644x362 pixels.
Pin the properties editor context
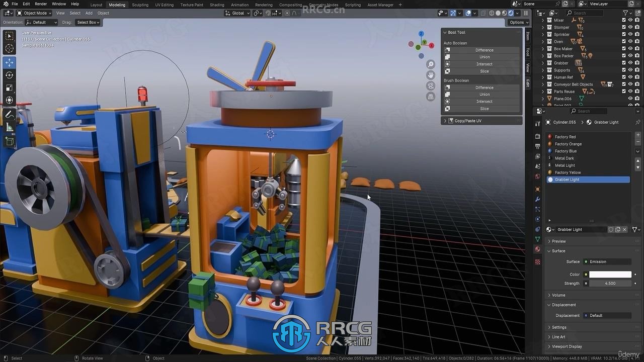(x=637, y=122)
